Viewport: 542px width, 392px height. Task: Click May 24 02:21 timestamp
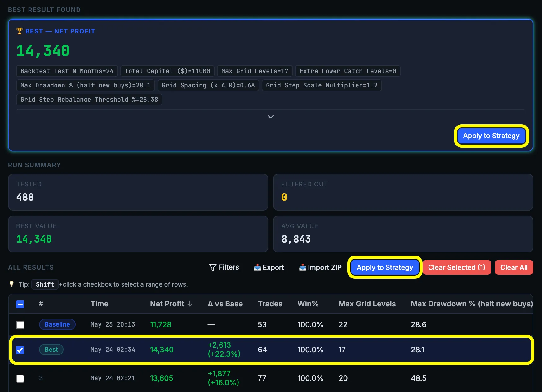coord(113,378)
